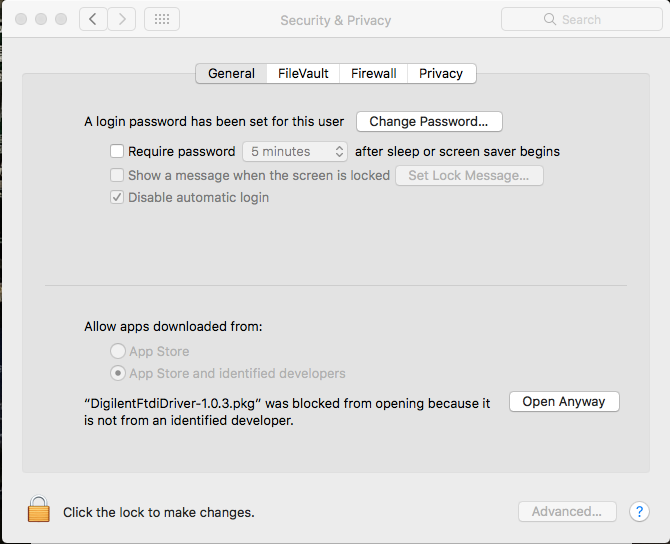Open the Advanced settings button
The width and height of the screenshot is (670, 544).
tap(567, 512)
